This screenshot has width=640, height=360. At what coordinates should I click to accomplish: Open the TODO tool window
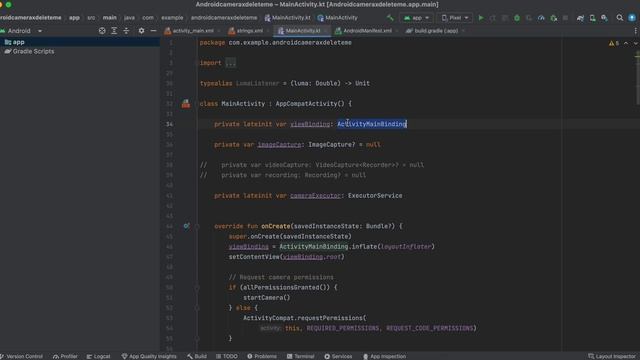point(227,356)
